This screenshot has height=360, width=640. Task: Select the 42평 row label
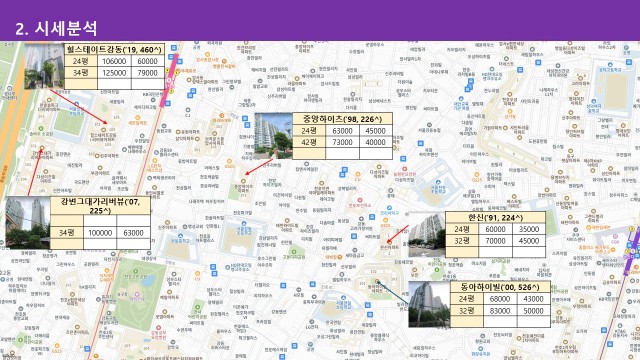[x=309, y=142]
